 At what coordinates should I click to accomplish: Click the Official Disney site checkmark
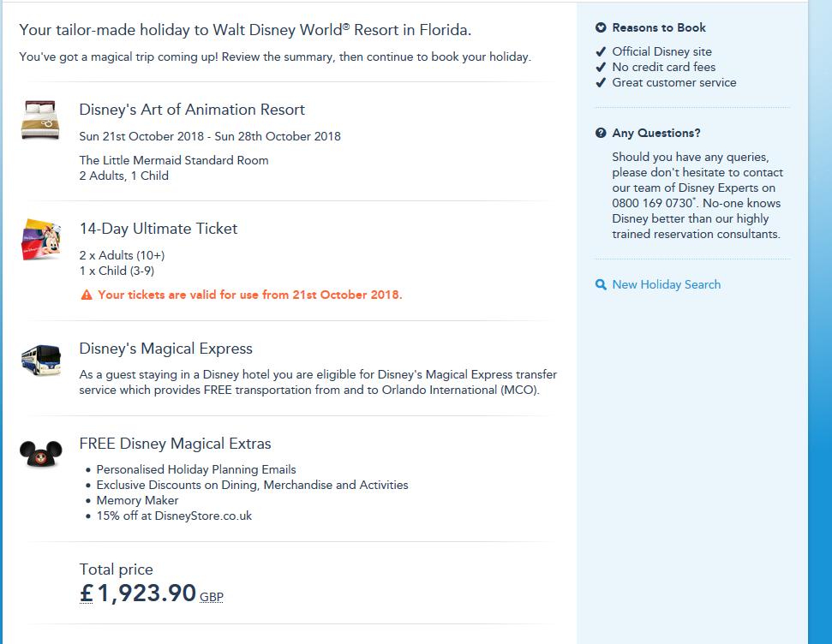click(601, 52)
